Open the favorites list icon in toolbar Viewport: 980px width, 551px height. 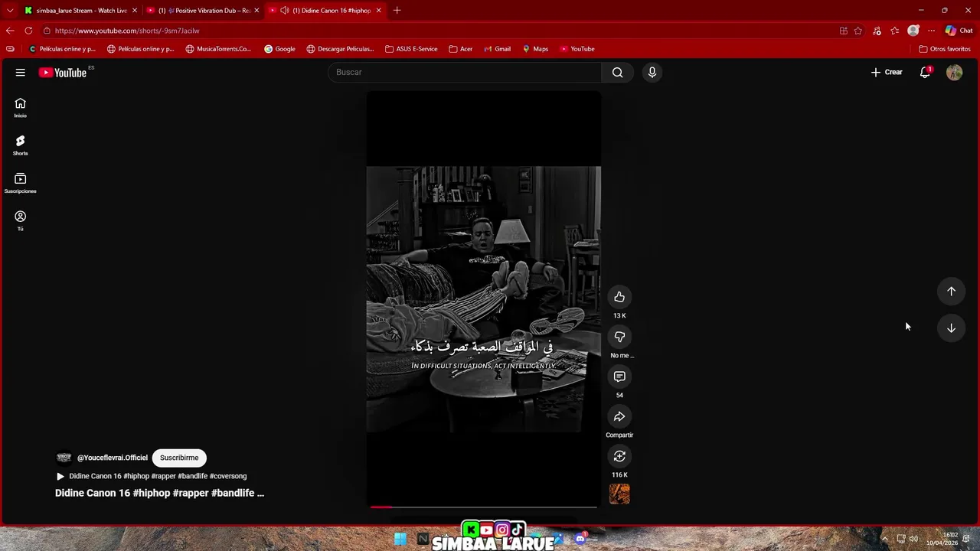coord(894,31)
